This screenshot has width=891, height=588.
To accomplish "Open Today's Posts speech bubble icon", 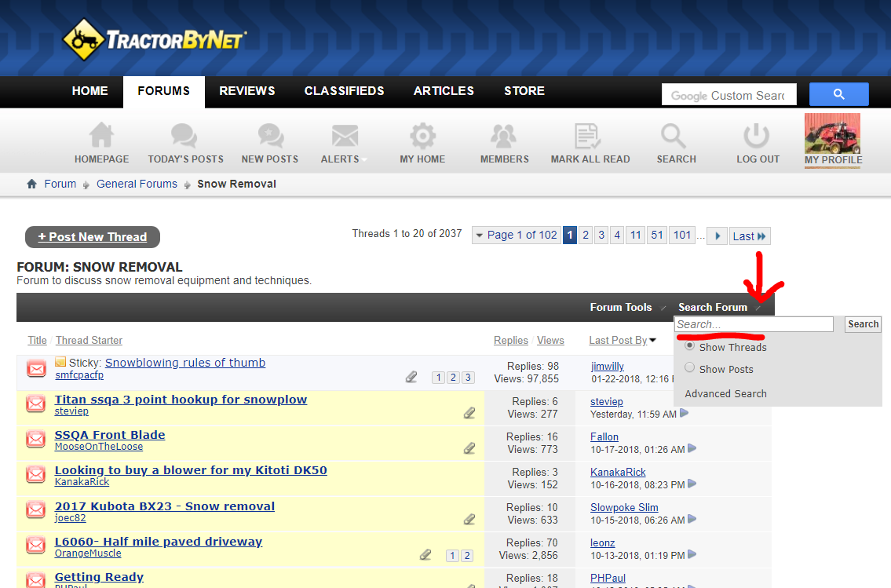I will 184,136.
